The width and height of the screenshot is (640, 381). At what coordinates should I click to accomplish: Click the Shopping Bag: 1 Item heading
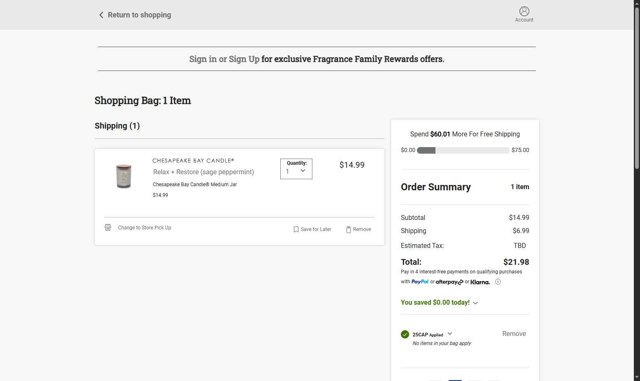142,100
